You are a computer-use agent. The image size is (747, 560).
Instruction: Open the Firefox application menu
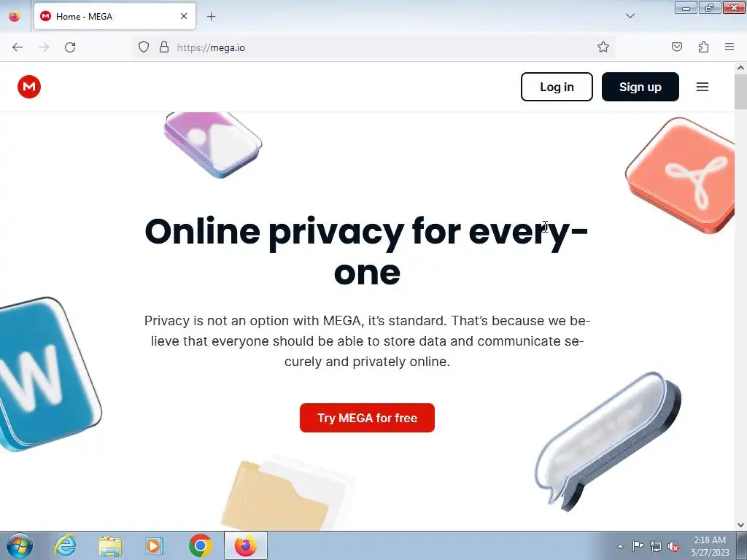tap(729, 47)
